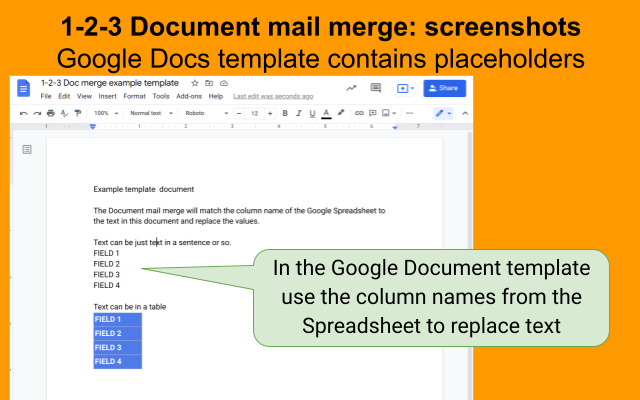Image resolution: width=640 pixels, height=400 pixels.
Task: Open the comment history icon
Action: tap(376, 88)
